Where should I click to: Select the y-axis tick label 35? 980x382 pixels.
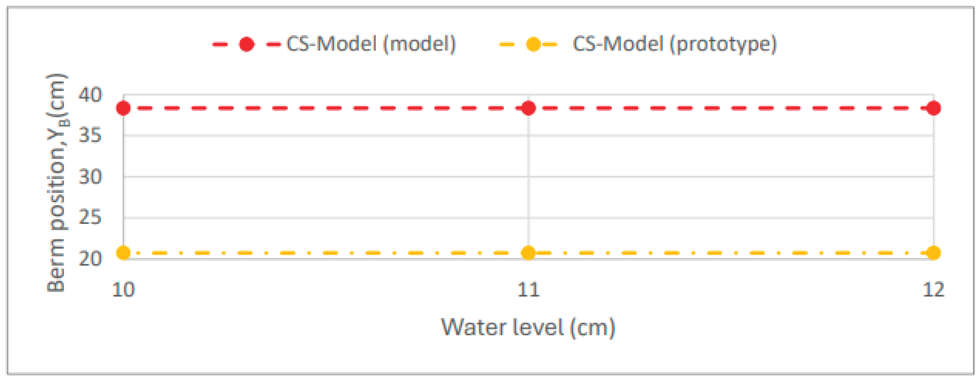pyautogui.click(x=90, y=135)
